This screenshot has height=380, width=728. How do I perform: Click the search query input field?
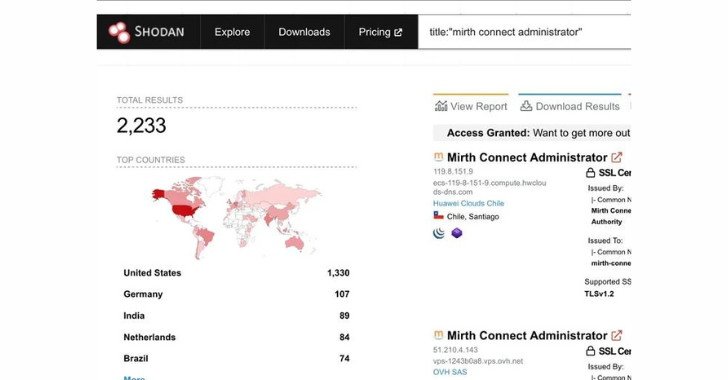[x=525, y=32]
